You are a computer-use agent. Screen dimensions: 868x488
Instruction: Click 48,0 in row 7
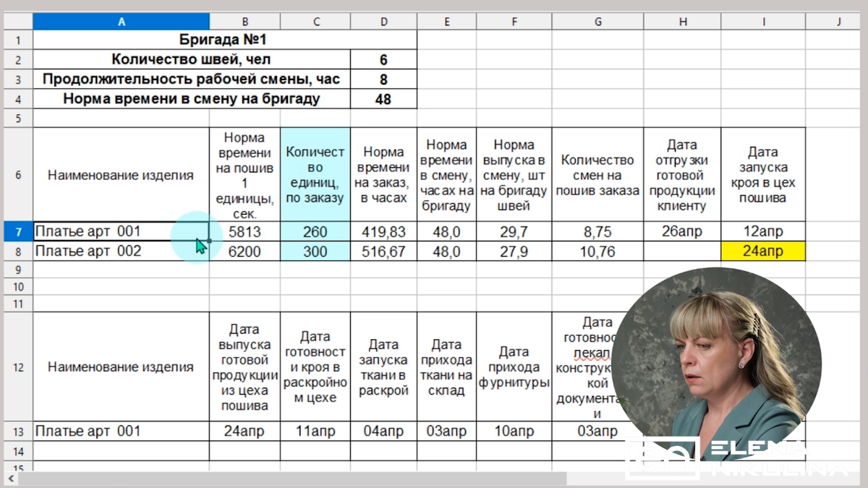tap(447, 232)
